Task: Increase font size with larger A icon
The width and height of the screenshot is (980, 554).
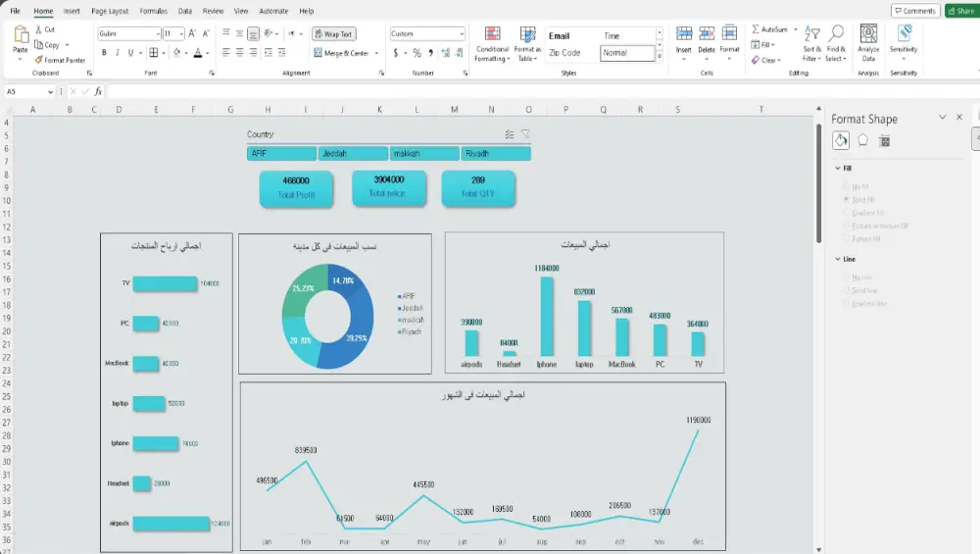Action: pos(192,33)
